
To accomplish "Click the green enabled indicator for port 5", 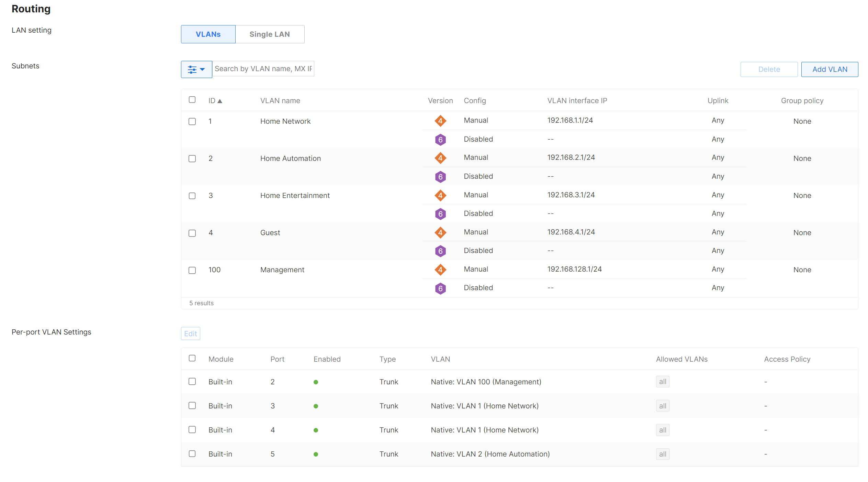I will [316, 454].
